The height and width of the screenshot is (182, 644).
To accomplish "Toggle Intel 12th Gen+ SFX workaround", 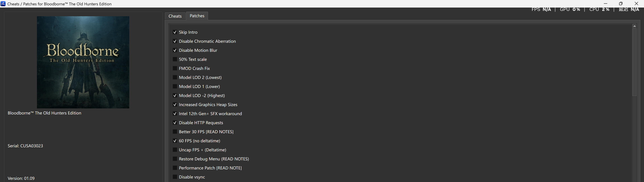I will click(x=175, y=114).
